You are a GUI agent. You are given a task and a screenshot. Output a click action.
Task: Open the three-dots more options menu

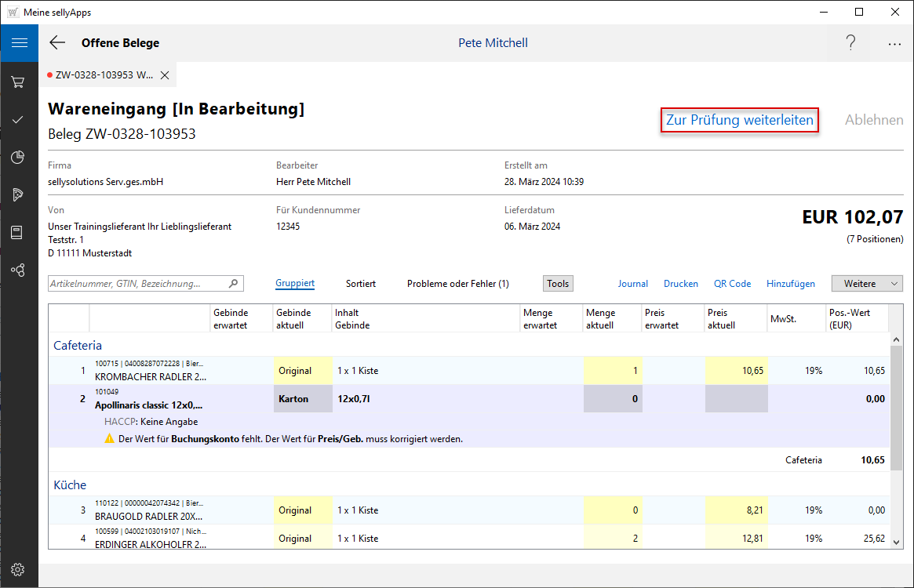(x=894, y=44)
